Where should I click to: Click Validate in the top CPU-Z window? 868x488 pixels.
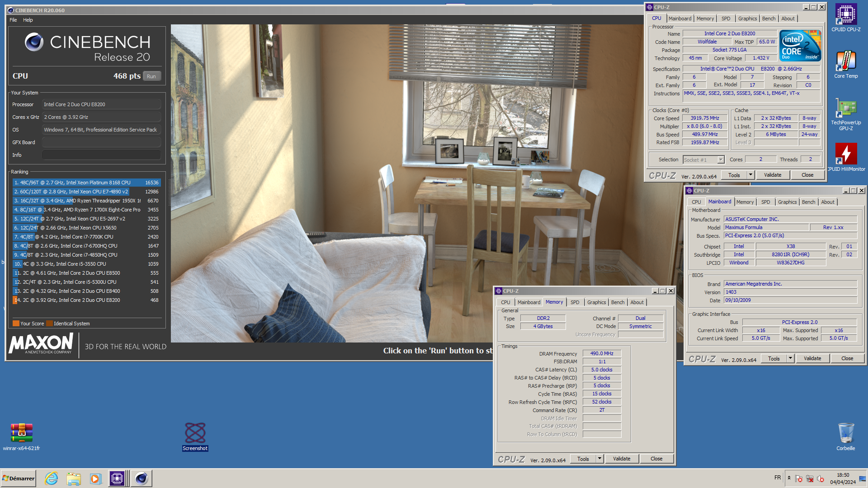click(x=773, y=175)
